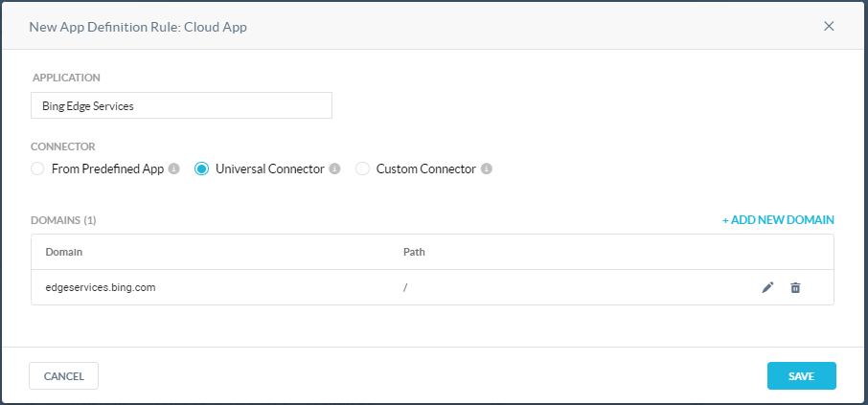Select the edgeservices.bing.com domain cell
868x405 pixels.
pyautogui.click(x=101, y=287)
